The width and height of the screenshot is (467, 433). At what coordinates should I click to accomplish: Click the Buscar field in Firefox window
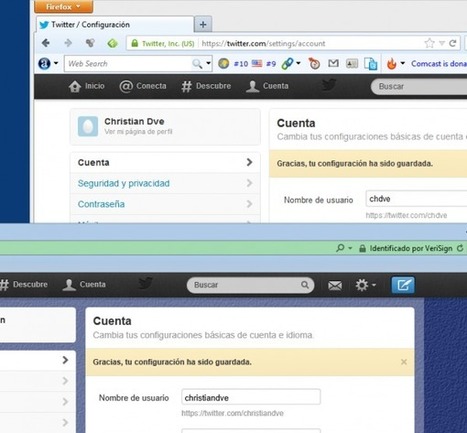click(419, 86)
